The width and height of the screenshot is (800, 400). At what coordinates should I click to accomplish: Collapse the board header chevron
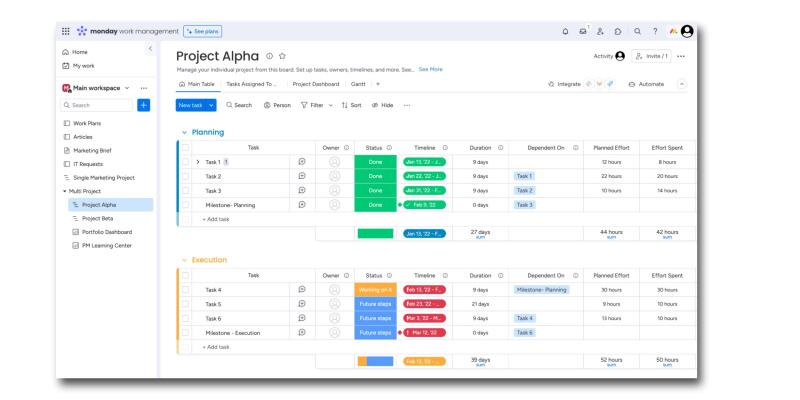682,84
